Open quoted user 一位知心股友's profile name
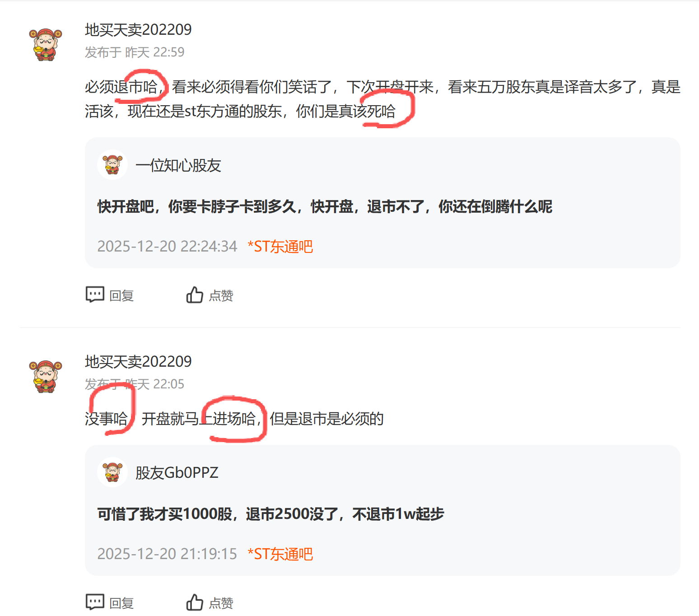This screenshot has height=616, width=699. point(178,166)
